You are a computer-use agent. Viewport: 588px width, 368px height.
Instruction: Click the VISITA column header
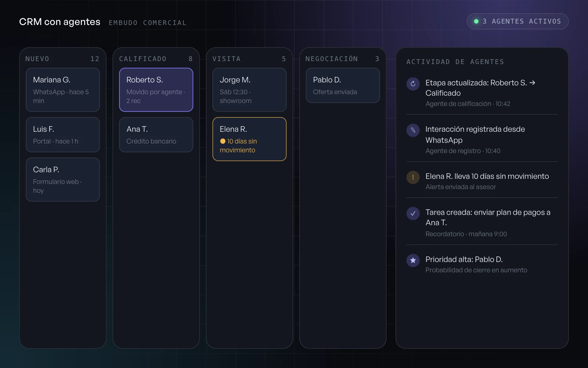click(x=226, y=59)
